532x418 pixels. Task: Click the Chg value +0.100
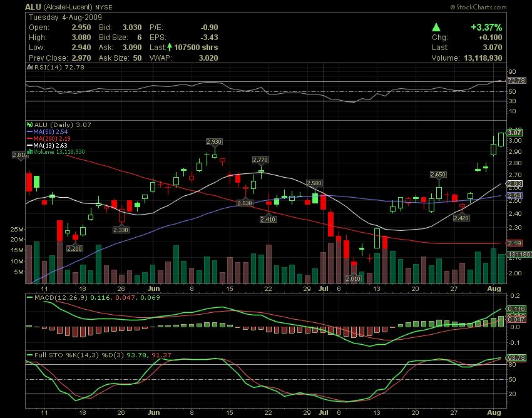coord(489,38)
